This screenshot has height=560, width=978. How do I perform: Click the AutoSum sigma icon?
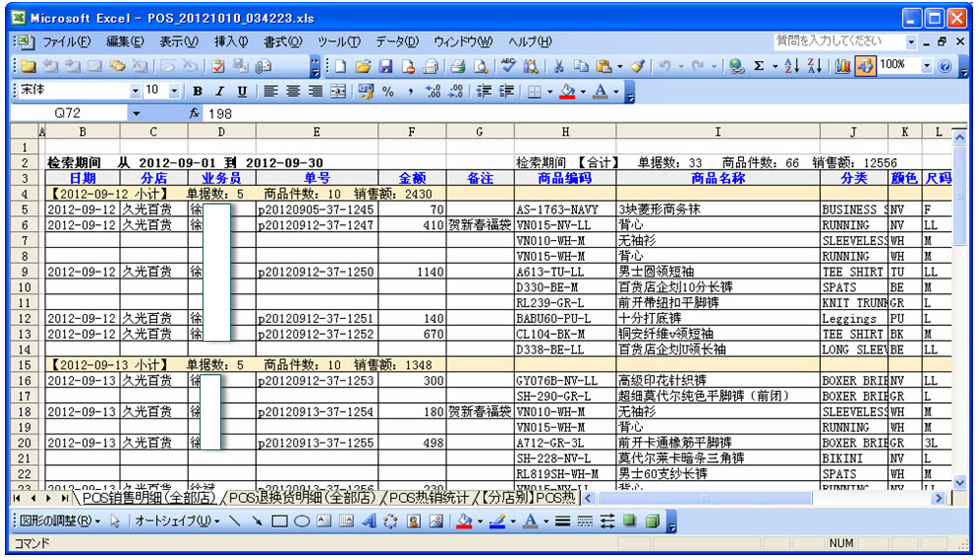(x=759, y=66)
